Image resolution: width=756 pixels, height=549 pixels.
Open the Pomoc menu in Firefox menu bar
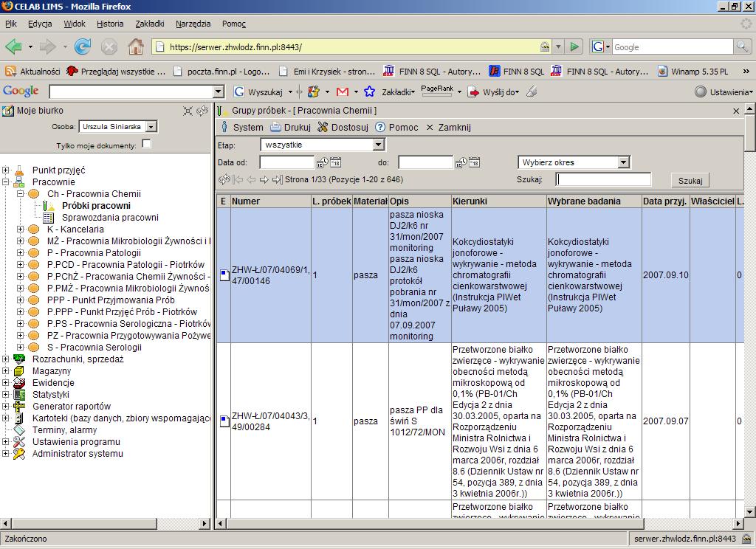tap(234, 24)
